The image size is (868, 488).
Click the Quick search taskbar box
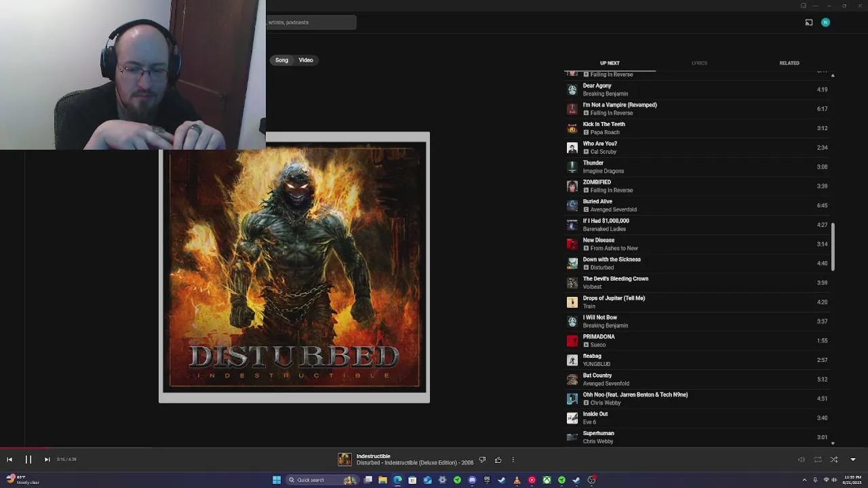coord(323,480)
